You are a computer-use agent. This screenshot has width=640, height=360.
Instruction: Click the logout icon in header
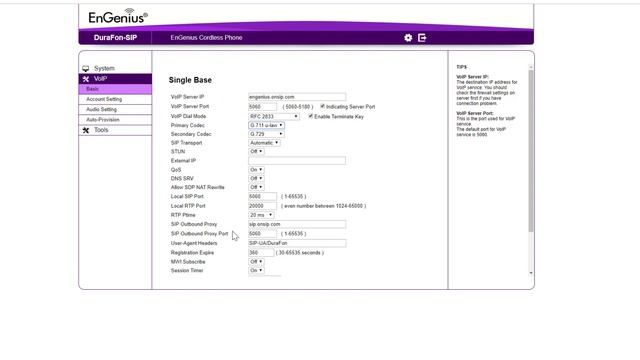422,38
